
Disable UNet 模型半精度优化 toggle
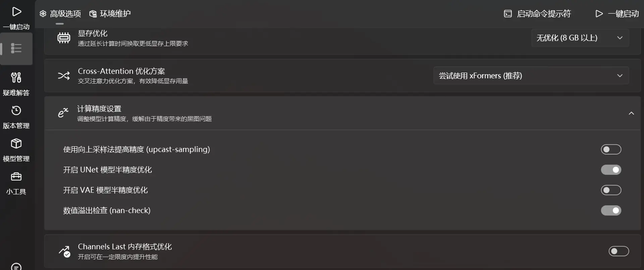point(611,170)
